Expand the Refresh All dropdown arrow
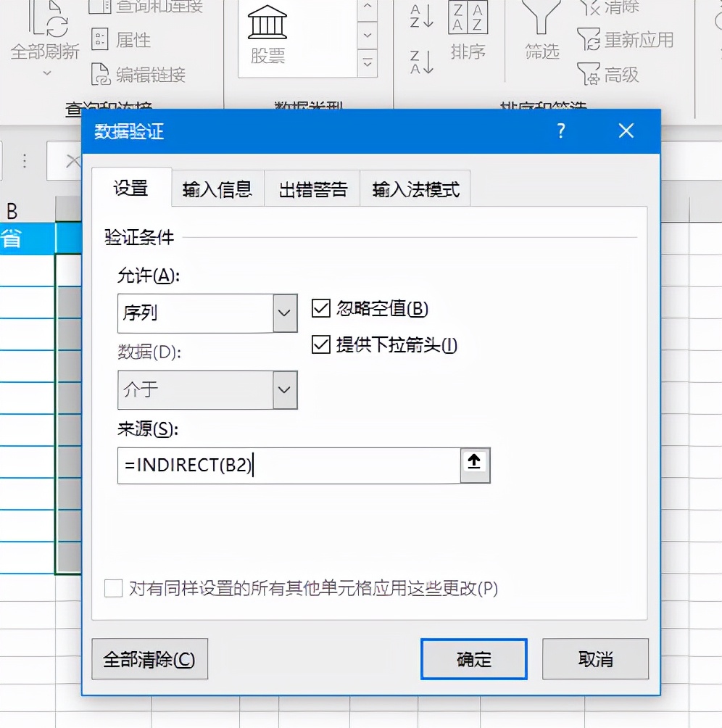The width and height of the screenshot is (722, 728). pyautogui.click(x=47, y=73)
